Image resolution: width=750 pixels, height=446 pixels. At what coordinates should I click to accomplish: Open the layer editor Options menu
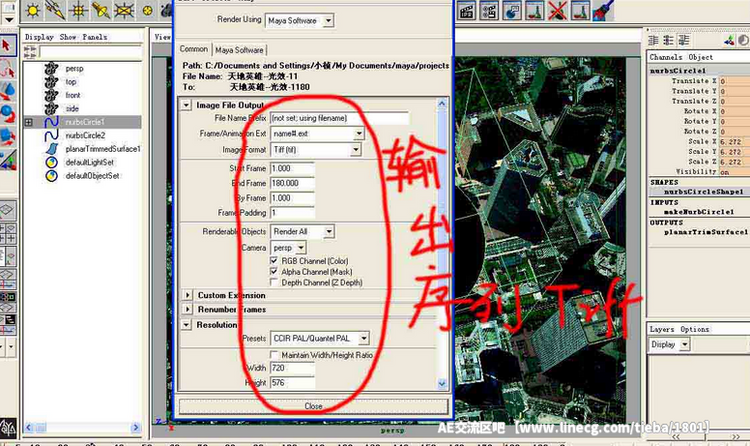pyautogui.click(x=695, y=329)
